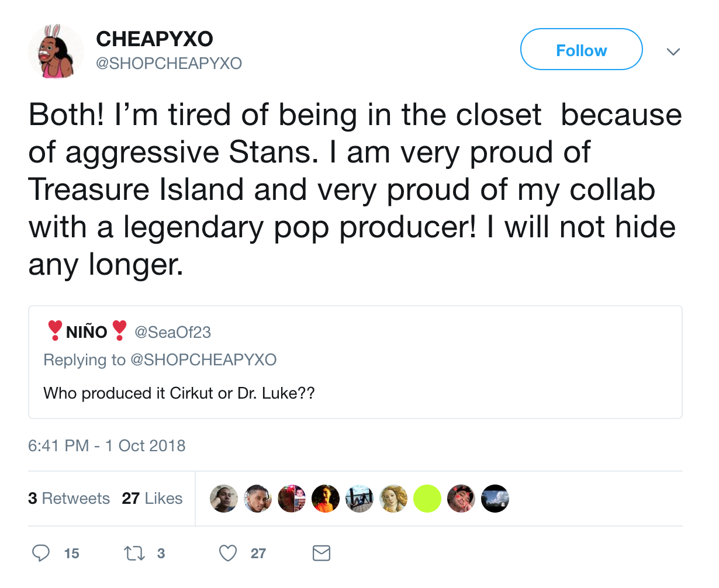Click the CHEAPYXO display name
Screen dimensions: 719x588
pos(154,39)
